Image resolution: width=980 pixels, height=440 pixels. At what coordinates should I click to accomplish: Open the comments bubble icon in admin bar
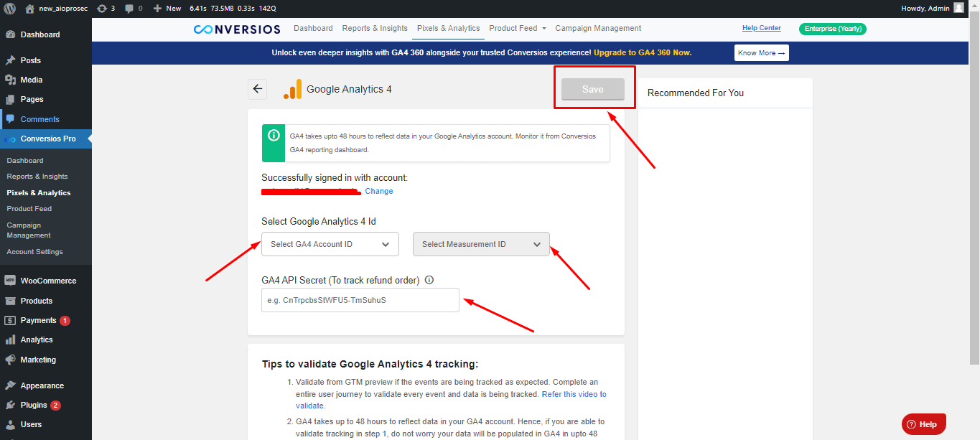tap(129, 9)
